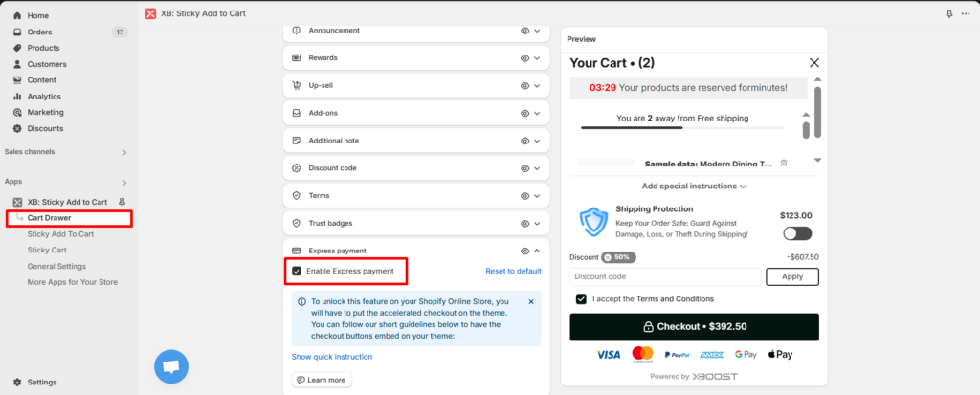Open Sticky Add To Cart menu item
Viewport: 980px width, 395px height.
[x=60, y=234]
